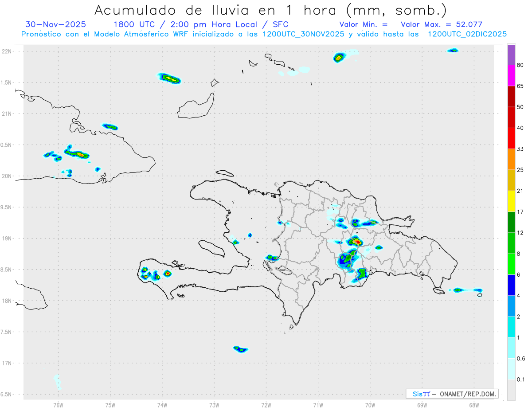Click the legend value "0.6"
The height and width of the screenshot is (411, 532).
tap(521, 358)
